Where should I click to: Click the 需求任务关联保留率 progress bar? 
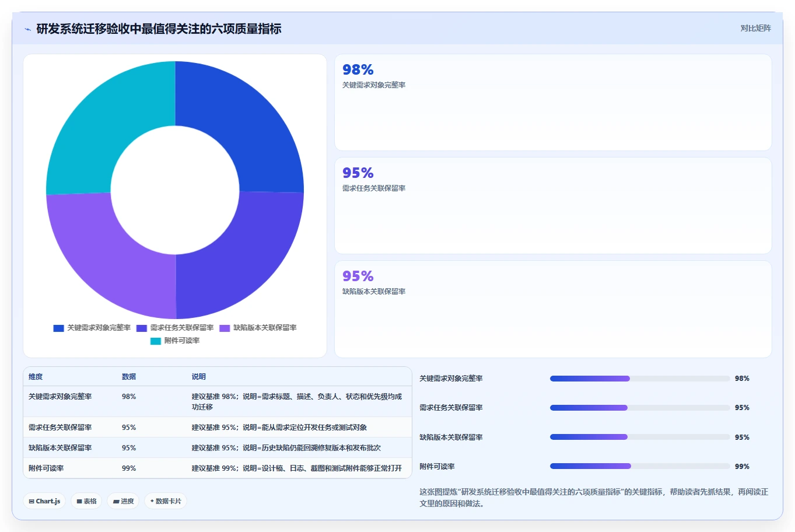click(x=640, y=408)
